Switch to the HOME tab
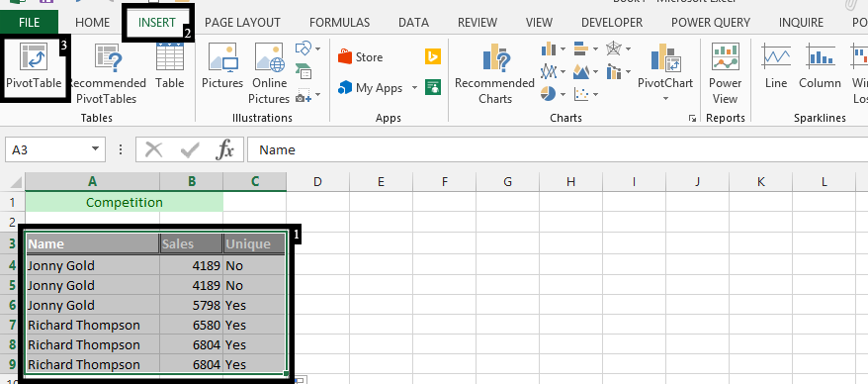Screen dimensions: 868x384 pos(93,23)
